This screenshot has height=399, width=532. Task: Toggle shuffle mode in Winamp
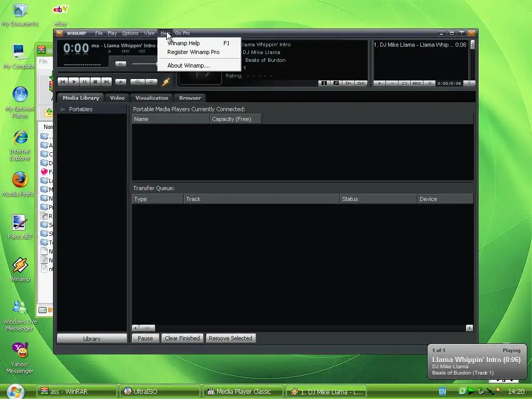point(138,82)
